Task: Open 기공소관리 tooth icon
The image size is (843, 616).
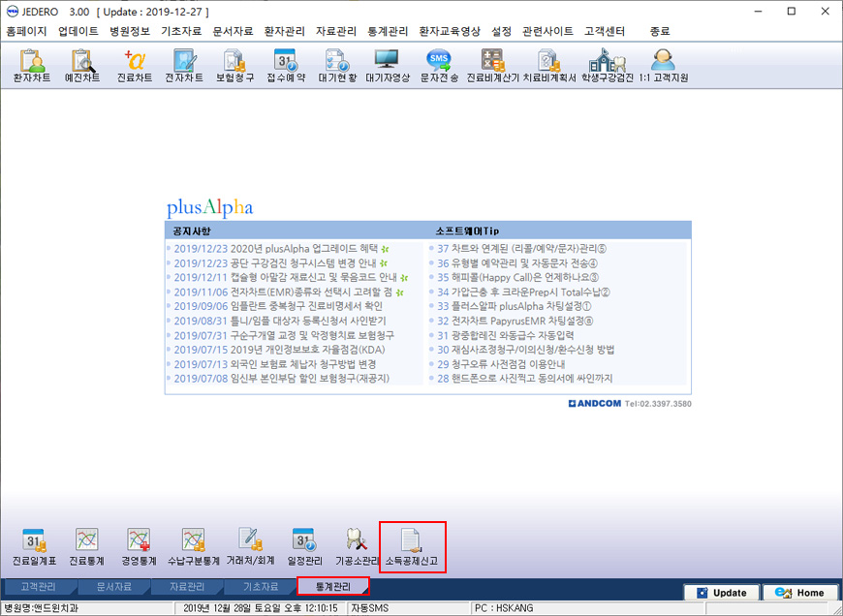Action: pyautogui.click(x=357, y=547)
